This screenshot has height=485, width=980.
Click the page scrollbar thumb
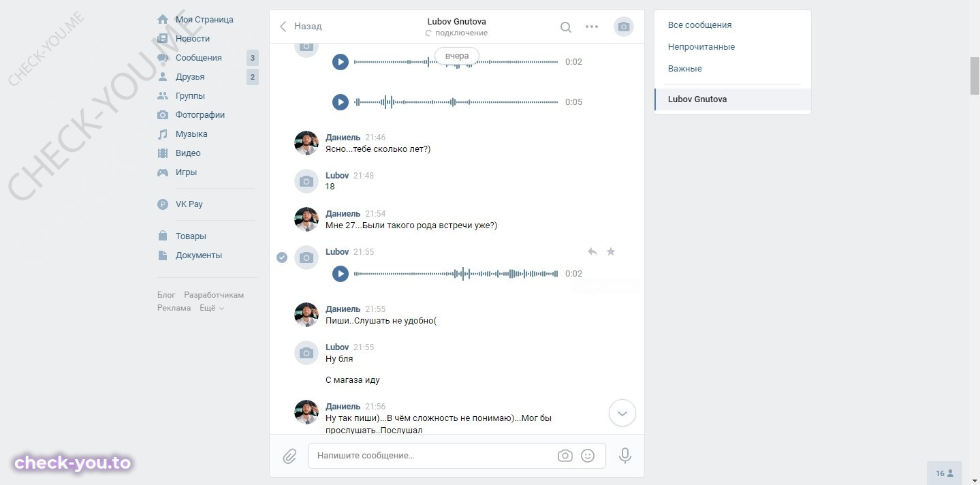coord(975,76)
